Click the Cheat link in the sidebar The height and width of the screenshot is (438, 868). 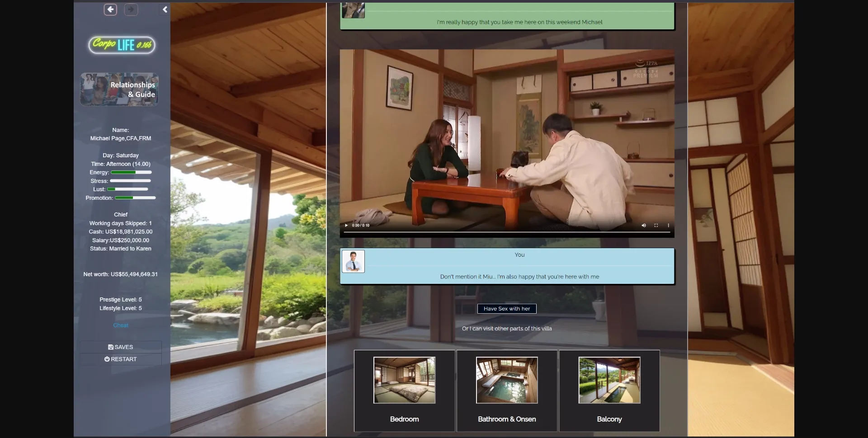pos(121,325)
